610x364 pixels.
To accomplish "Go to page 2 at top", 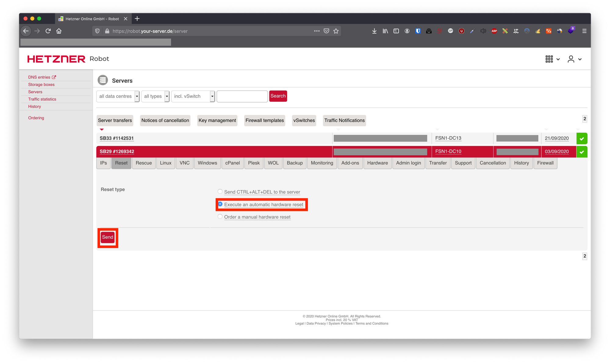I will pos(585,119).
